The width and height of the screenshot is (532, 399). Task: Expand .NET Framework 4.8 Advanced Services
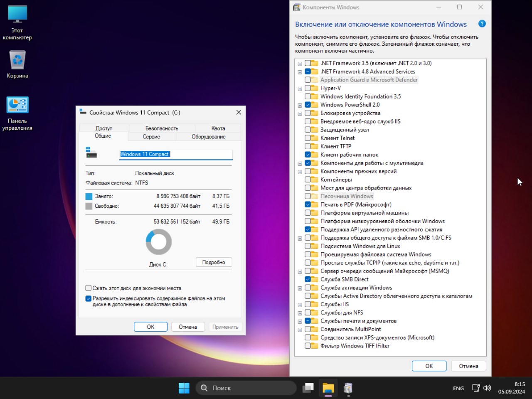tap(300, 72)
